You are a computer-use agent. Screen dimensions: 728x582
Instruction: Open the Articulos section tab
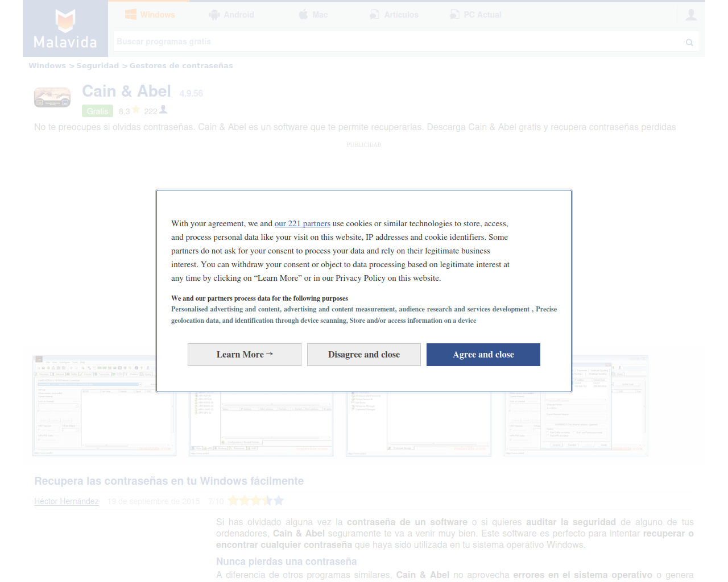[394, 15]
